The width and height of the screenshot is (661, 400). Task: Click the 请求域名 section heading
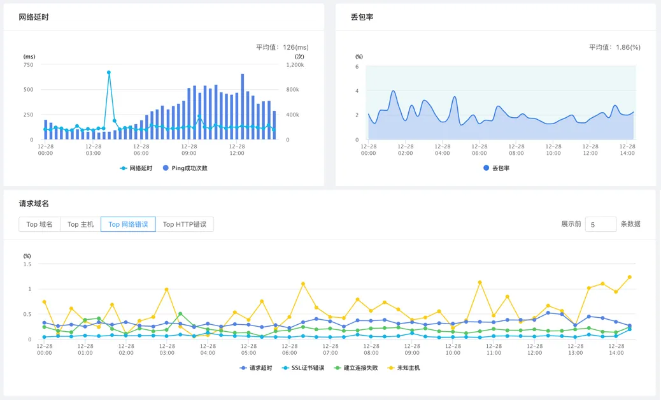[34, 203]
